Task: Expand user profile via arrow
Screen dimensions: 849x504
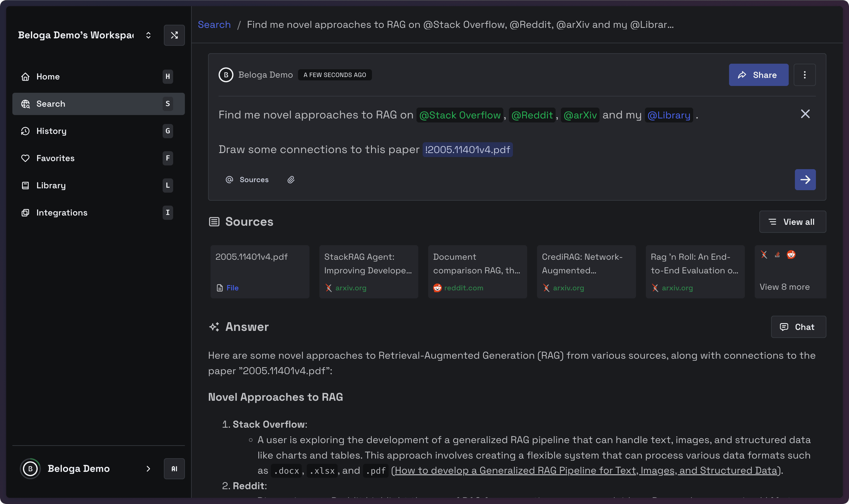Action: click(147, 469)
